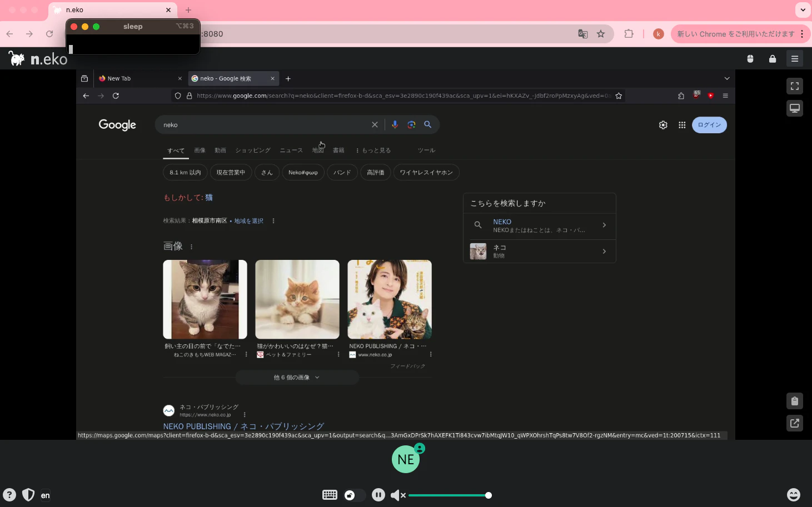Screen dimensions: 812x507
Task: Click the shield icon in n.eko footer
Action: point(28,495)
